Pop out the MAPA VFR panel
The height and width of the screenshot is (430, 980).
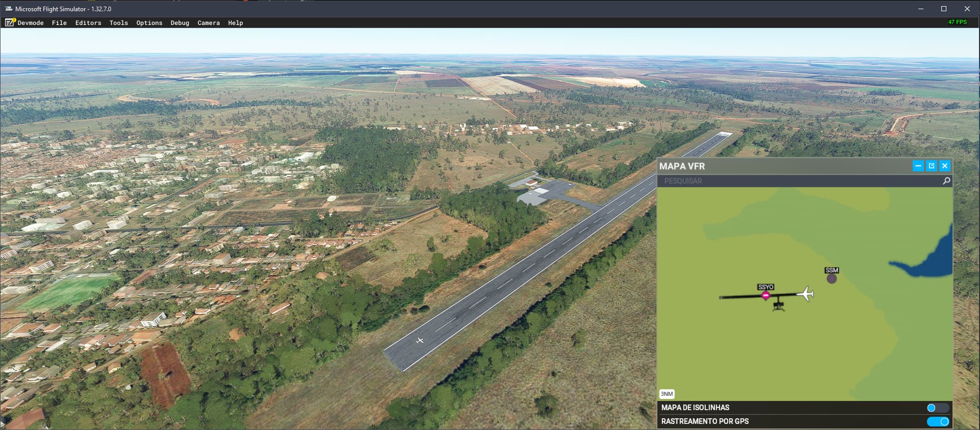931,166
